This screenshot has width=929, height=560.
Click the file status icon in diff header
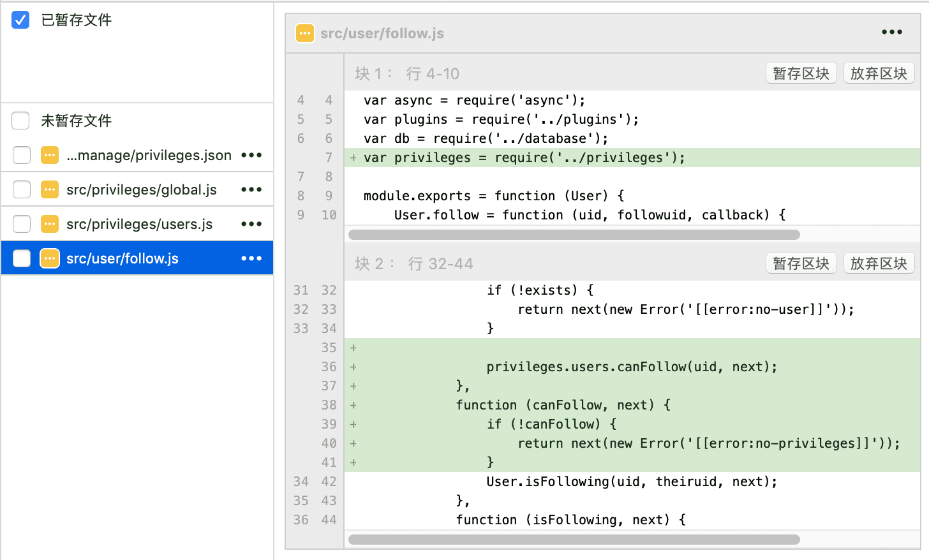point(305,33)
